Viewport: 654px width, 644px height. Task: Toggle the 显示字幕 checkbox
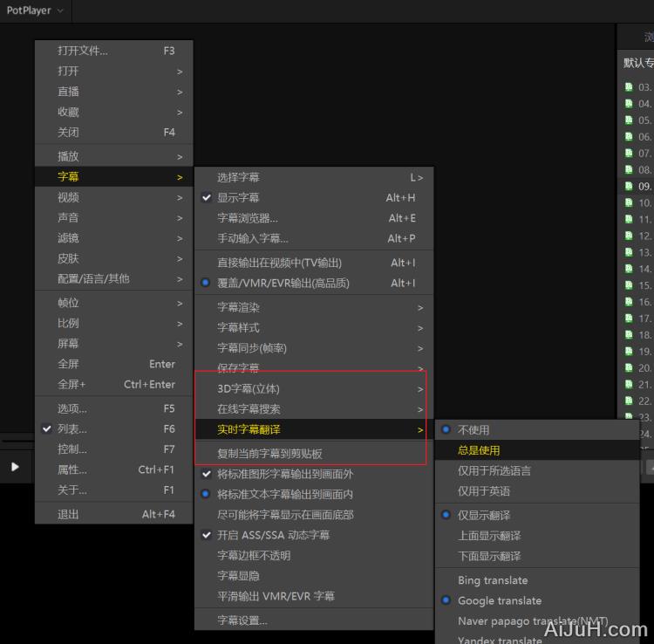(x=238, y=198)
